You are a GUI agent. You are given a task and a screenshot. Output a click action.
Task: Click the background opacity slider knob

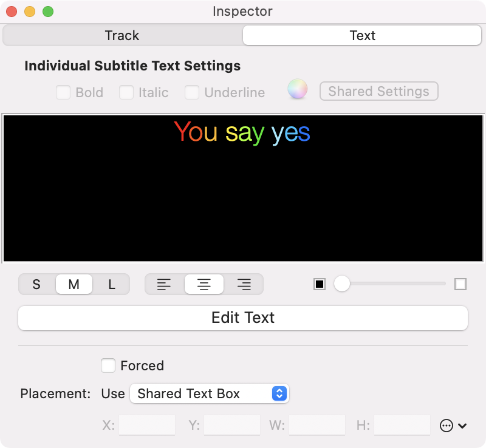[x=342, y=283]
